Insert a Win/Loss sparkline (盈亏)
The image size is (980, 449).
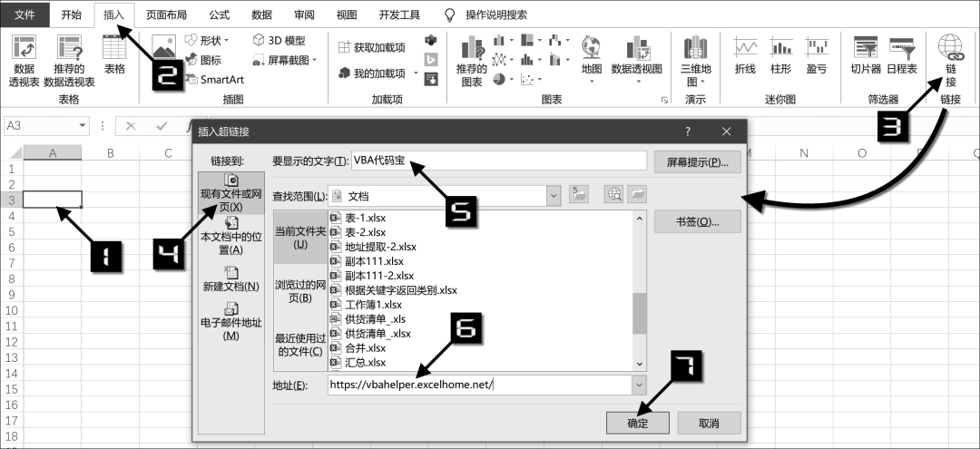coord(817,55)
